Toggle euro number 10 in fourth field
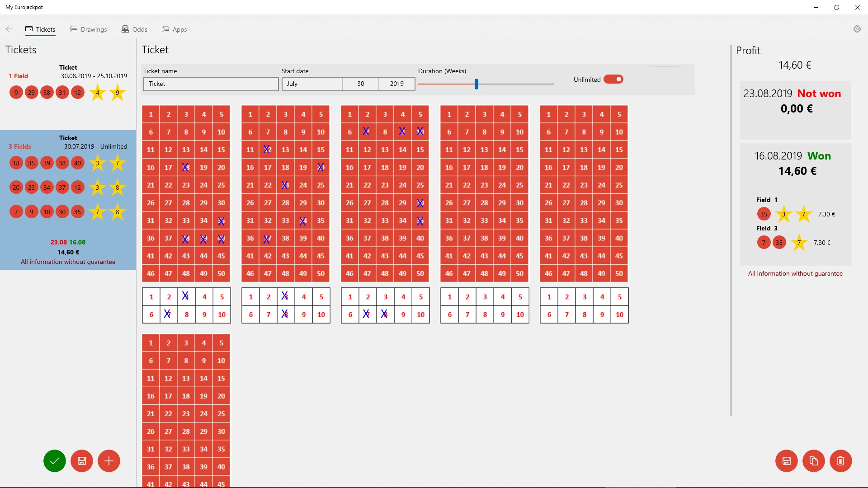Image resolution: width=868 pixels, height=488 pixels. (x=520, y=314)
